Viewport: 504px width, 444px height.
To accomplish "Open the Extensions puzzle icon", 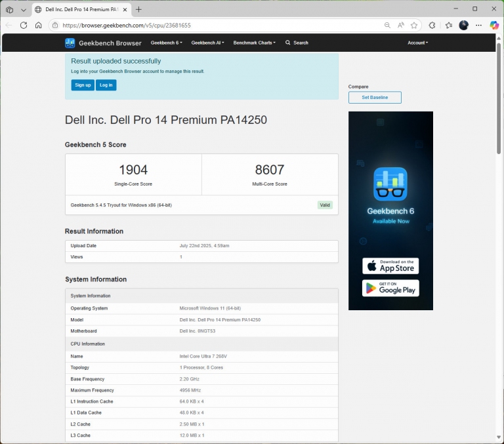I will pos(432,26).
